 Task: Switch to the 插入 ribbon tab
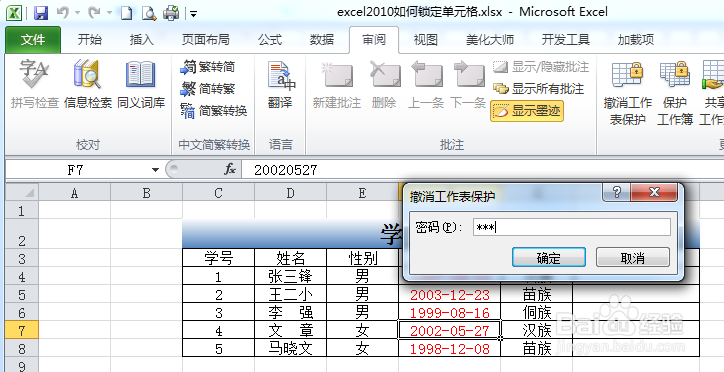pyautogui.click(x=141, y=40)
